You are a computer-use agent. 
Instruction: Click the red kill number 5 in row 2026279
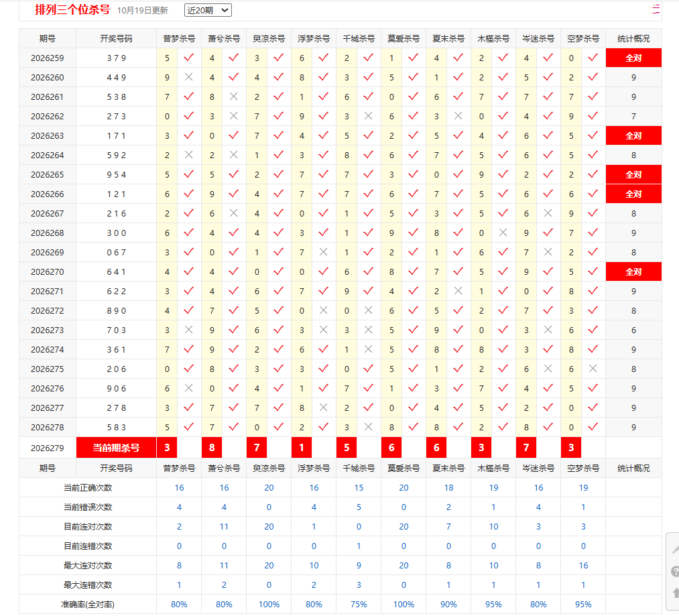[347, 448]
